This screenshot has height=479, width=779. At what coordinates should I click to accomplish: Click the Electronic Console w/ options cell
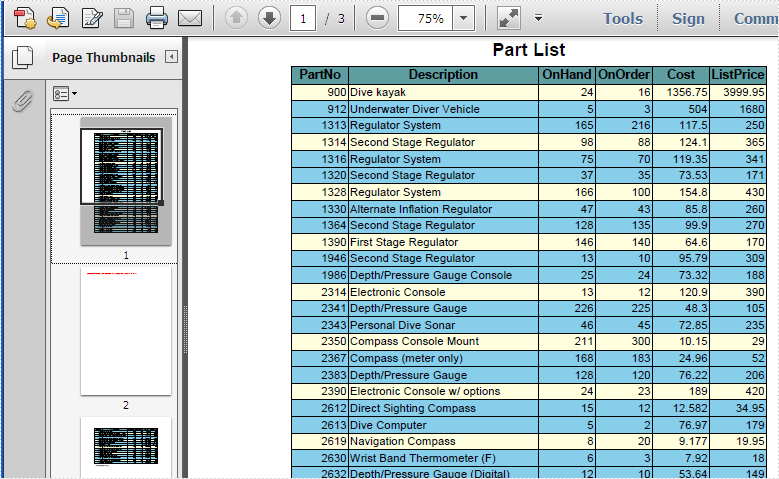(x=443, y=391)
